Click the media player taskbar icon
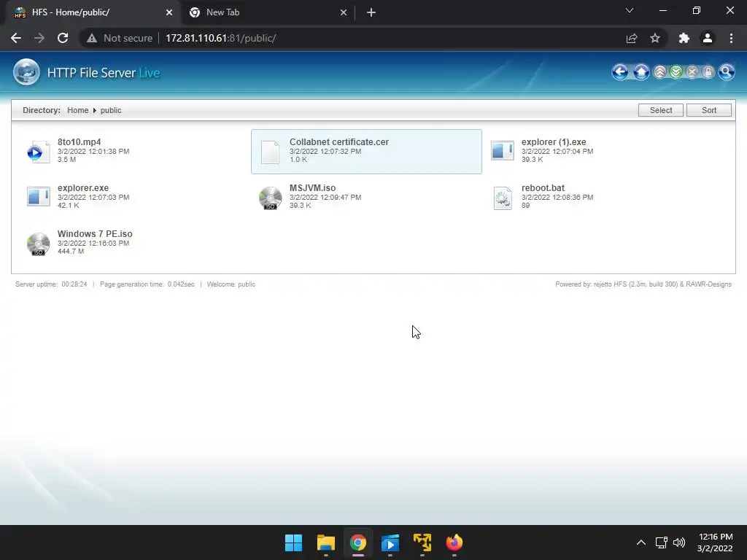The height and width of the screenshot is (560, 747). (390, 542)
